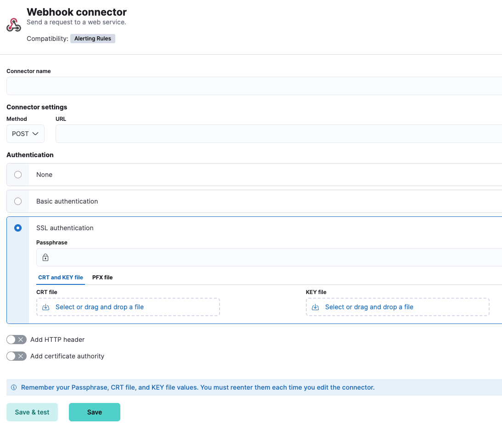Click Select or drag and drop for CRT file

pos(100,307)
